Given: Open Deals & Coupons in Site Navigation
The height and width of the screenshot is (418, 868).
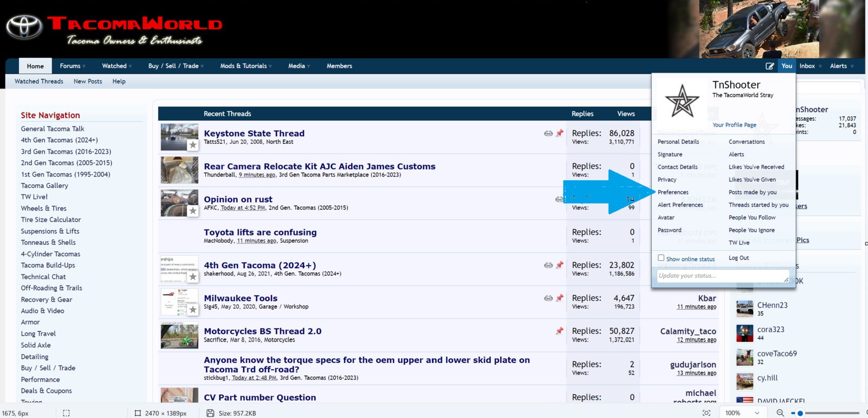Looking at the screenshot, I should 47,391.
